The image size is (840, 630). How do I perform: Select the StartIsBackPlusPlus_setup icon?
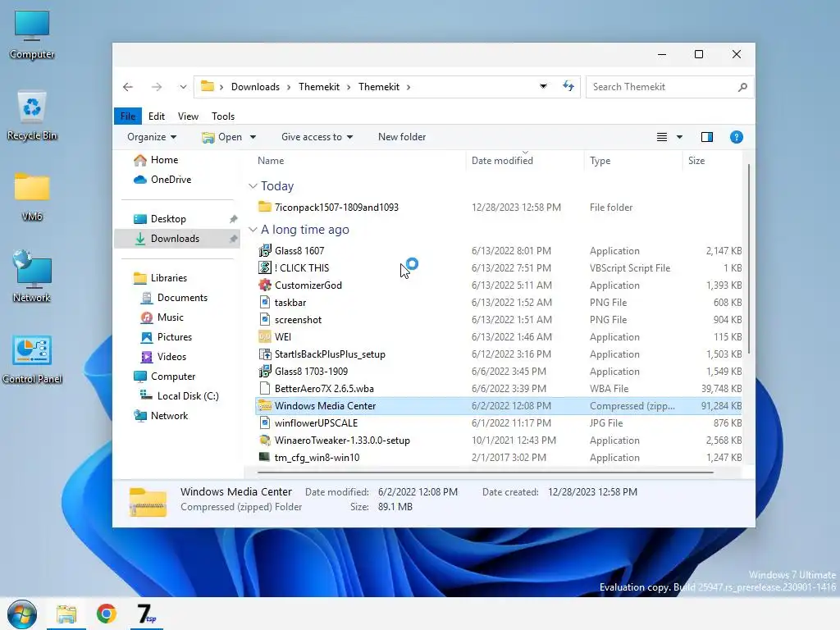[265, 354]
